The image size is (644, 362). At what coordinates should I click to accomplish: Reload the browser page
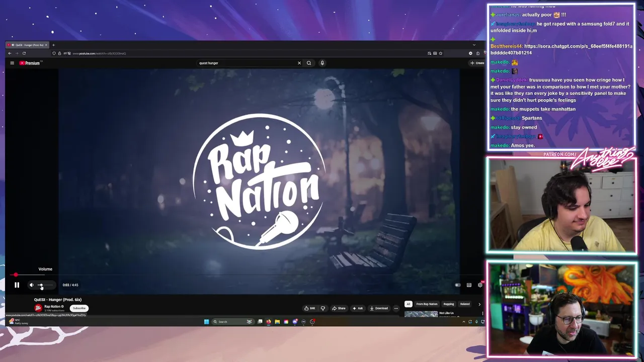[24, 53]
